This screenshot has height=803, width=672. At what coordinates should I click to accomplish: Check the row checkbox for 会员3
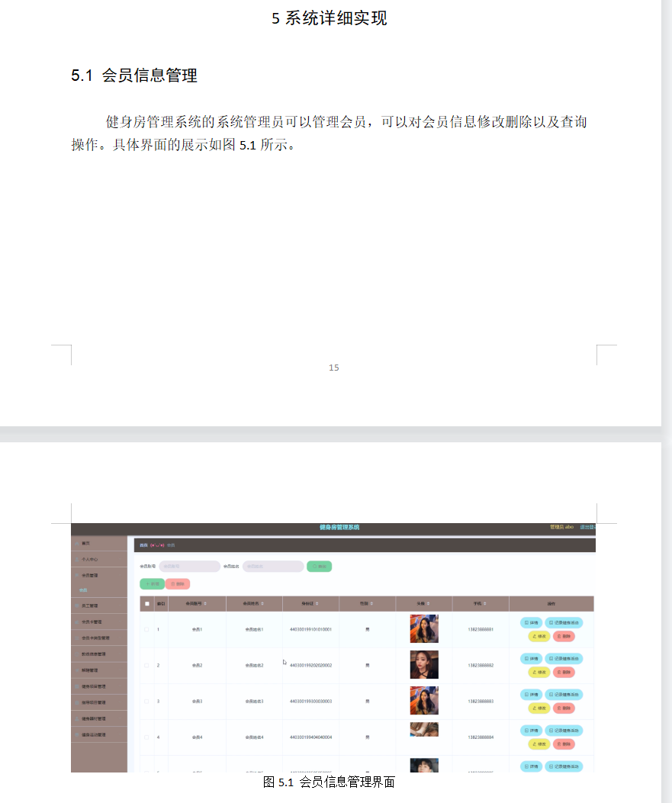click(x=145, y=701)
